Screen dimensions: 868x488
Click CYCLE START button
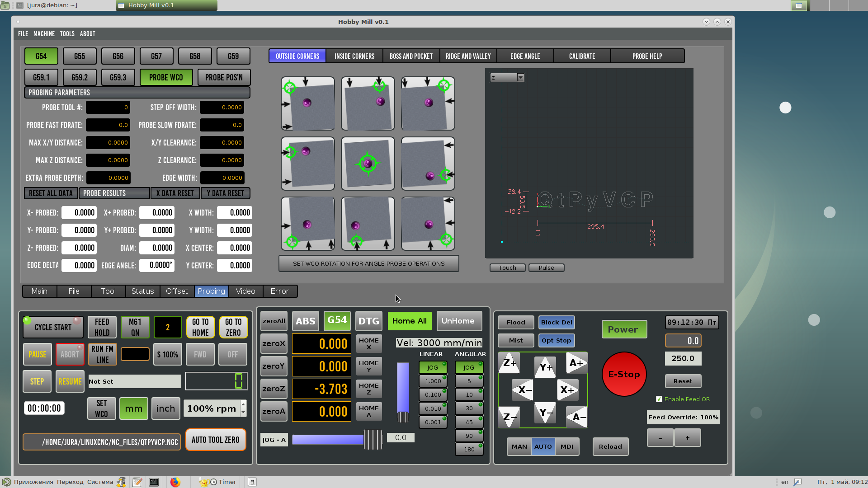(x=53, y=327)
